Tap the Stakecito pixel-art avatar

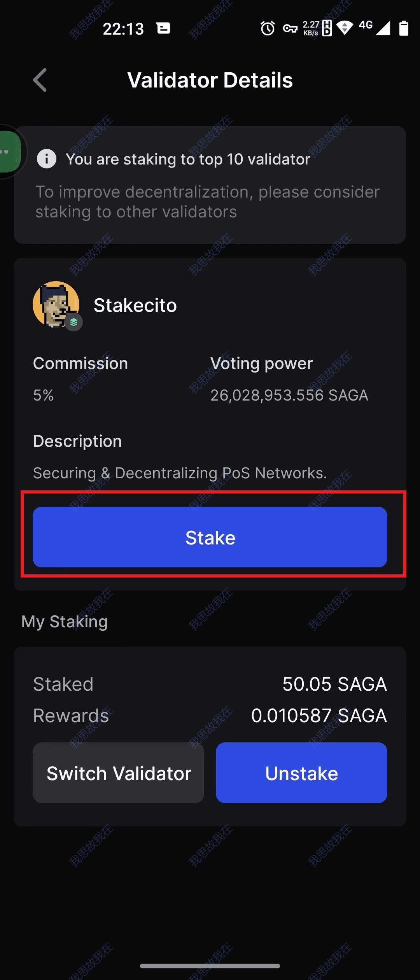pyautogui.click(x=56, y=304)
